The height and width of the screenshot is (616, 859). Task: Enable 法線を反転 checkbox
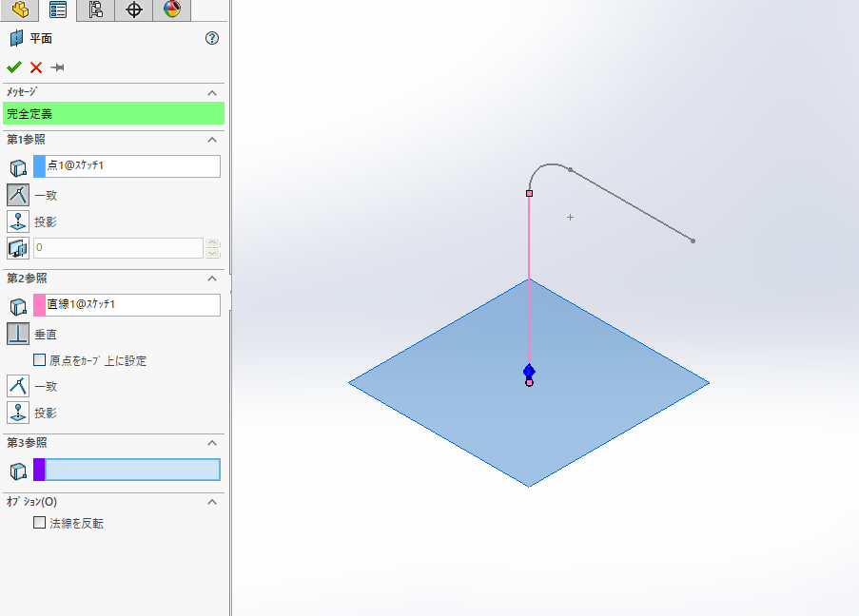pos(39,523)
